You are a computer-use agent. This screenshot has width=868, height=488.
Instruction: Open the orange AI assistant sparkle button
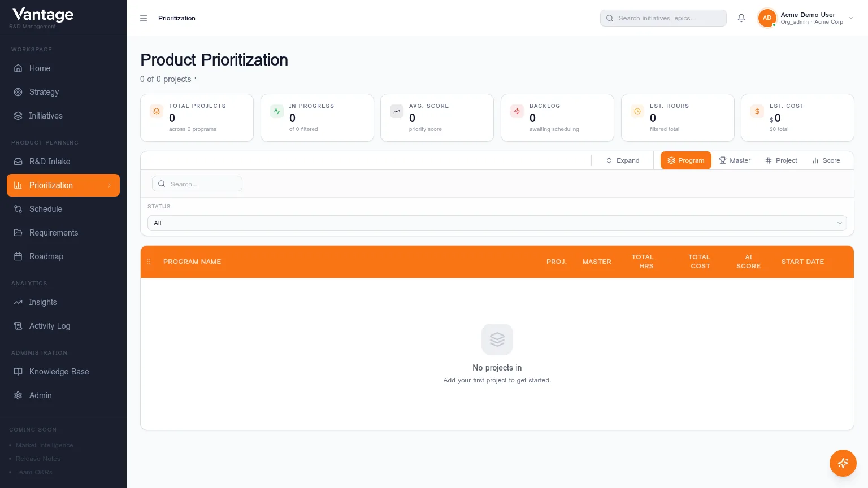coord(843,463)
